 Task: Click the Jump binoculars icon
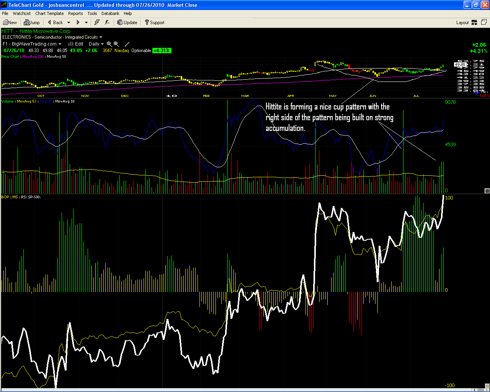point(32,22)
